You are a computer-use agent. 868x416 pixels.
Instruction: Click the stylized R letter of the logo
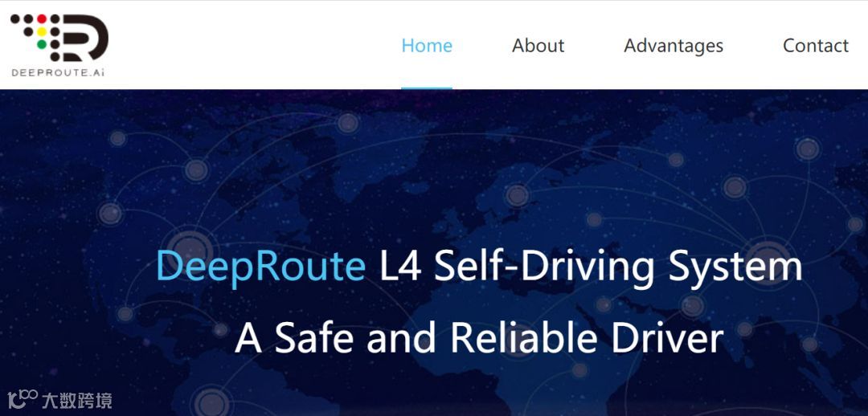pyautogui.click(x=84, y=38)
